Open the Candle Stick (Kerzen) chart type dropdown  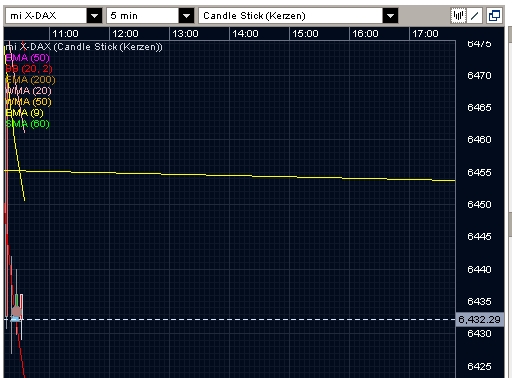point(390,16)
